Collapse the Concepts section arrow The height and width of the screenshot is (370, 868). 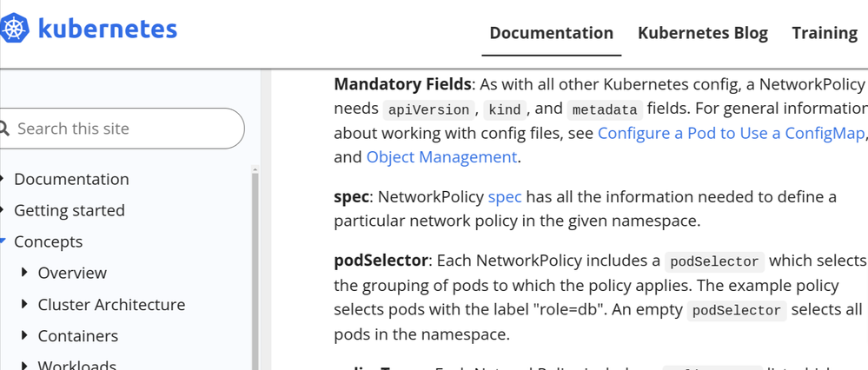pyautogui.click(x=3, y=241)
